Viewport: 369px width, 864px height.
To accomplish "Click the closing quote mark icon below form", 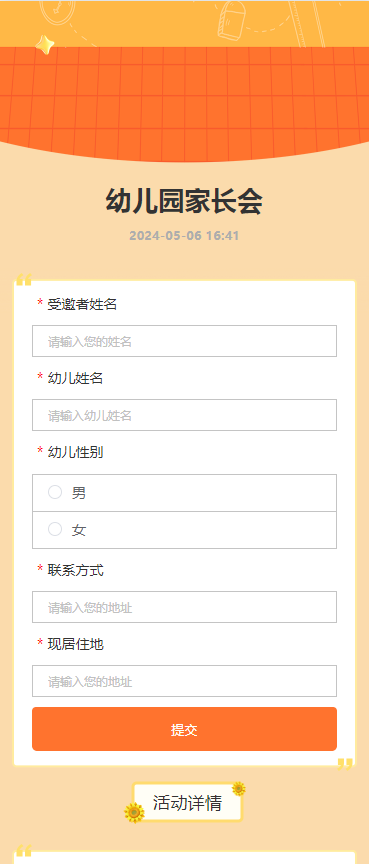I will click(x=345, y=764).
